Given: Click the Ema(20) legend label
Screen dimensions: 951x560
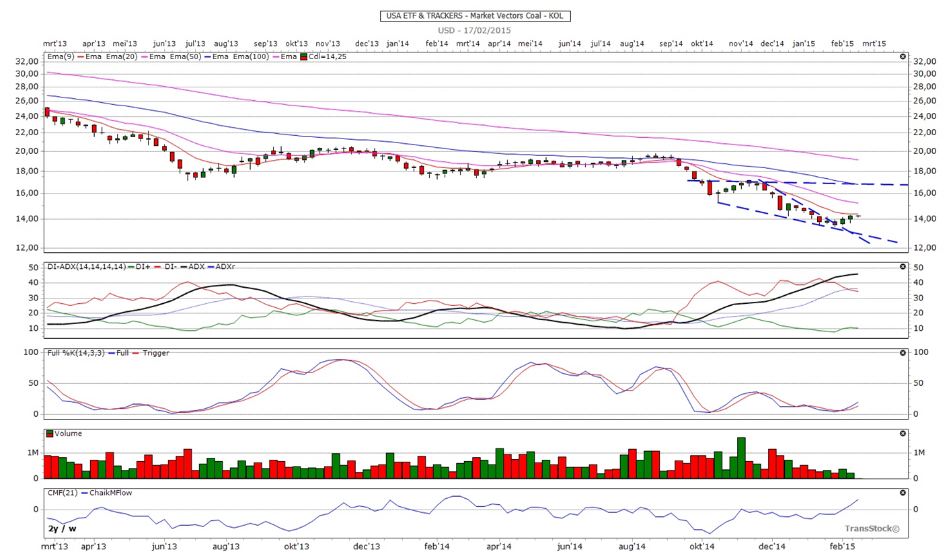Looking at the screenshot, I should coord(122,57).
